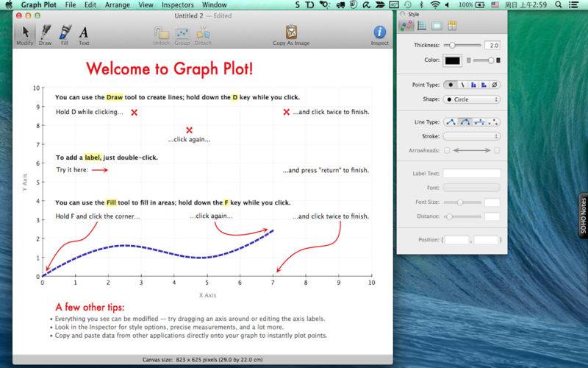
Task: Click the SOHO Notes side tab
Action: (583, 216)
